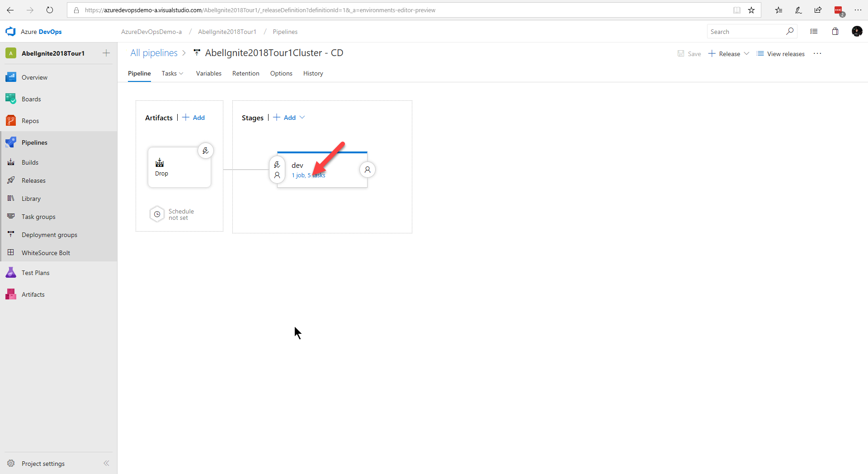Expand the Release dropdown chevron

746,53
